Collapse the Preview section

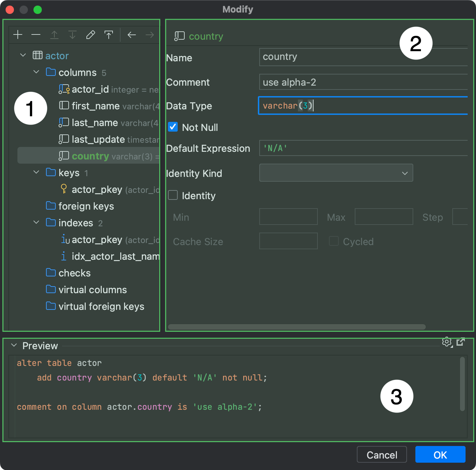click(14, 345)
